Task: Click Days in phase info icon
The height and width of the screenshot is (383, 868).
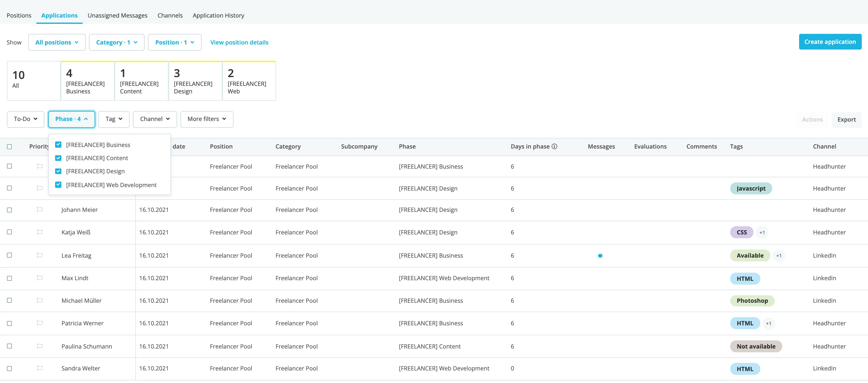Action: click(554, 146)
